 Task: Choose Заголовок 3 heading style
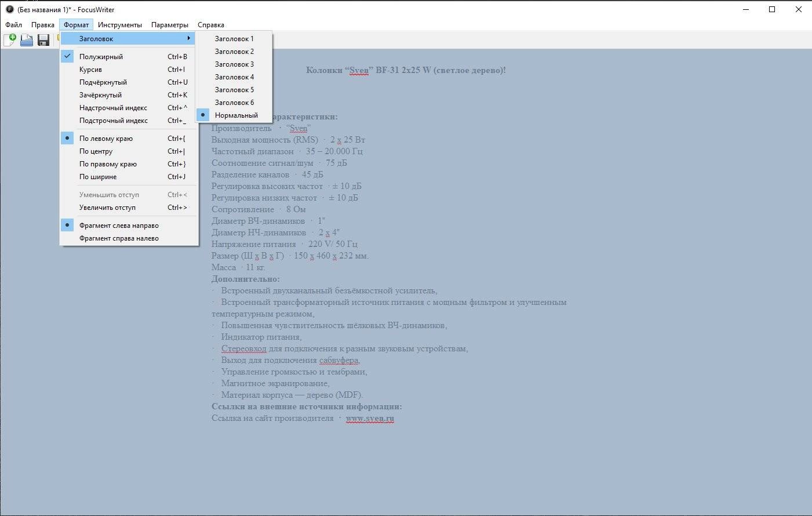234,64
